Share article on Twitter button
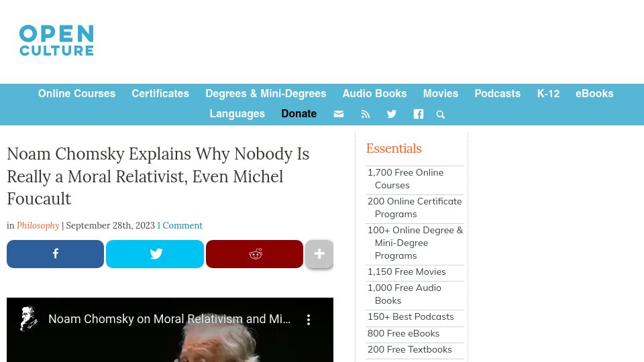This screenshot has width=644, height=362. (x=155, y=254)
